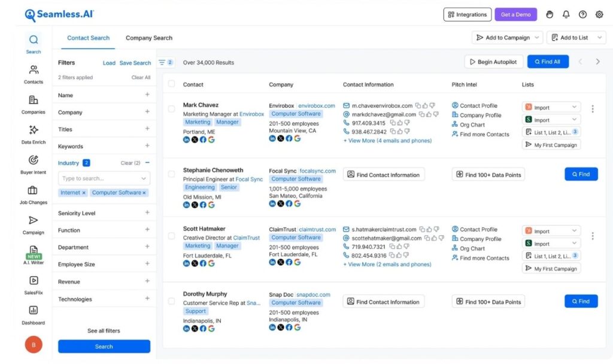
Task: Open Mark Chavez's LinkedIn icon
Action: click(x=187, y=139)
